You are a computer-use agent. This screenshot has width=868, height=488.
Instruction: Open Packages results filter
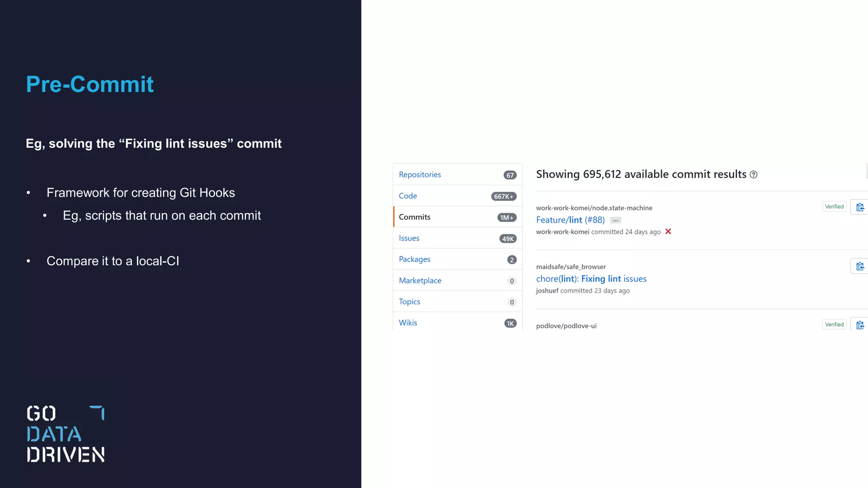click(458, 259)
